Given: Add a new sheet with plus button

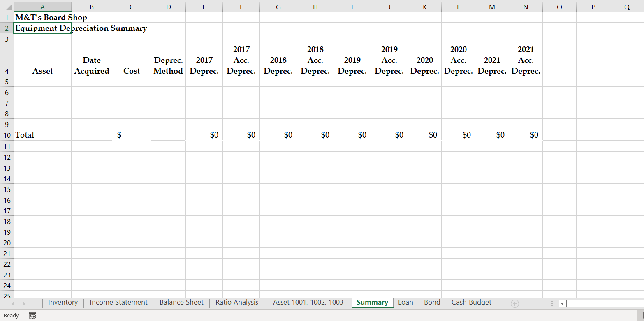Looking at the screenshot, I should (514, 304).
